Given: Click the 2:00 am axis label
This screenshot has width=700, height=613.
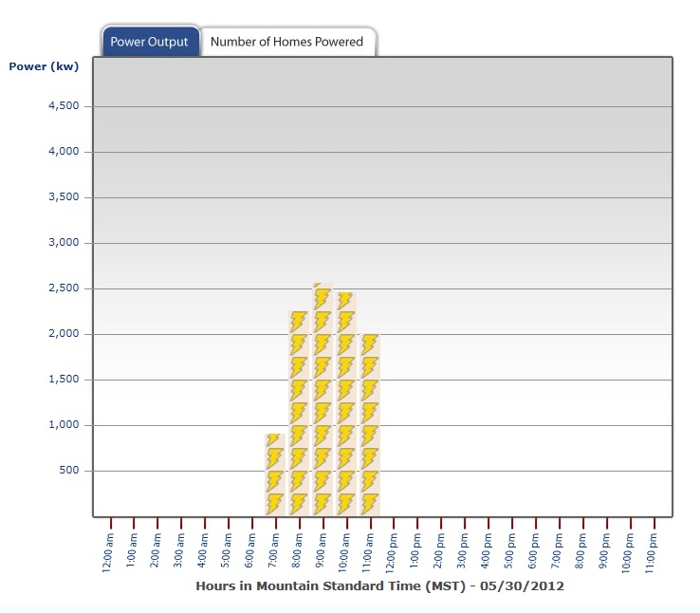Looking at the screenshot, I should [x=155, y=550].
